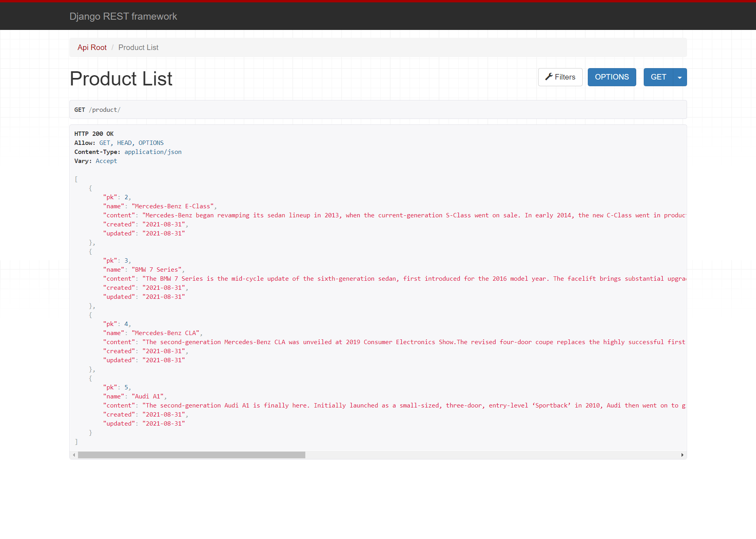Select the Product List breadcrumb item
756x539 pixels.
coord(138,47)
